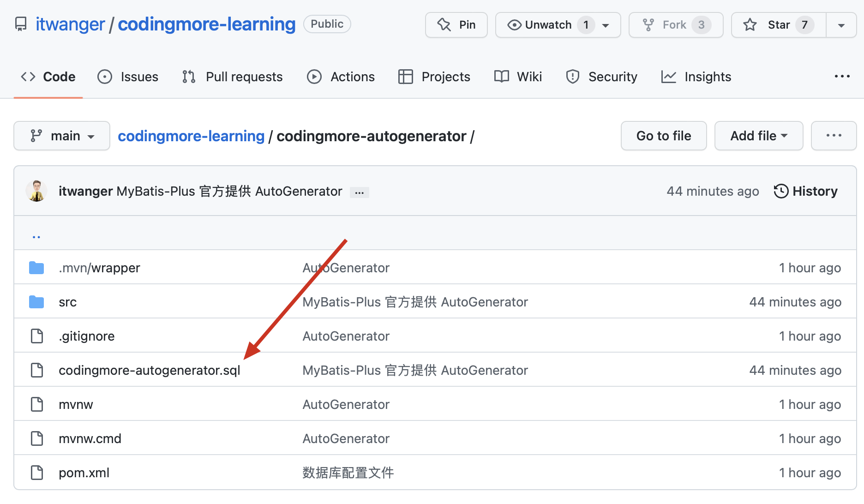Open the codingmore-autogenerator.sql file
This screenshot has width=864, height=504.
point(149,370)
